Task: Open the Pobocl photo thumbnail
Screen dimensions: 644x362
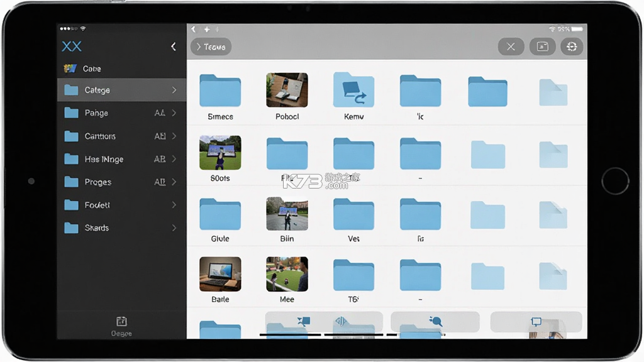Action: (287, 90)
